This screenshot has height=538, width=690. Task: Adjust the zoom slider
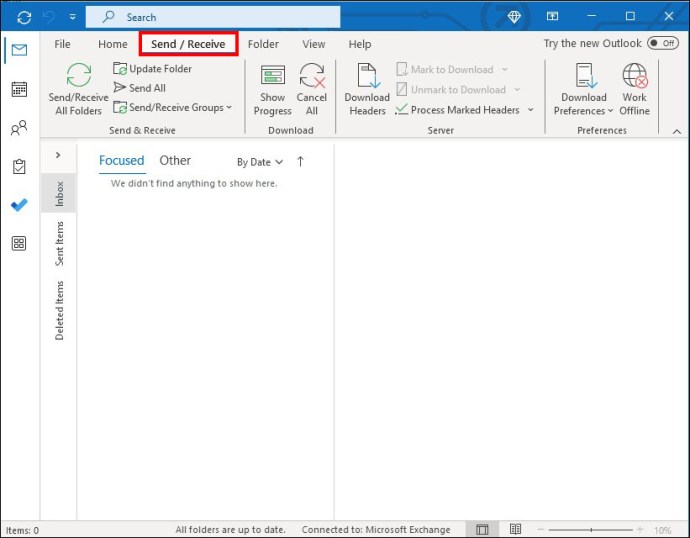coord(591,530)
